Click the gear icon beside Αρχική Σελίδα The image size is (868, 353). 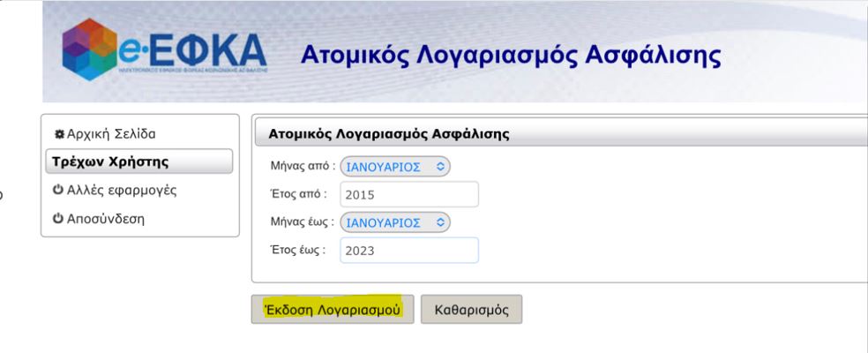click(x=57, y=134)
